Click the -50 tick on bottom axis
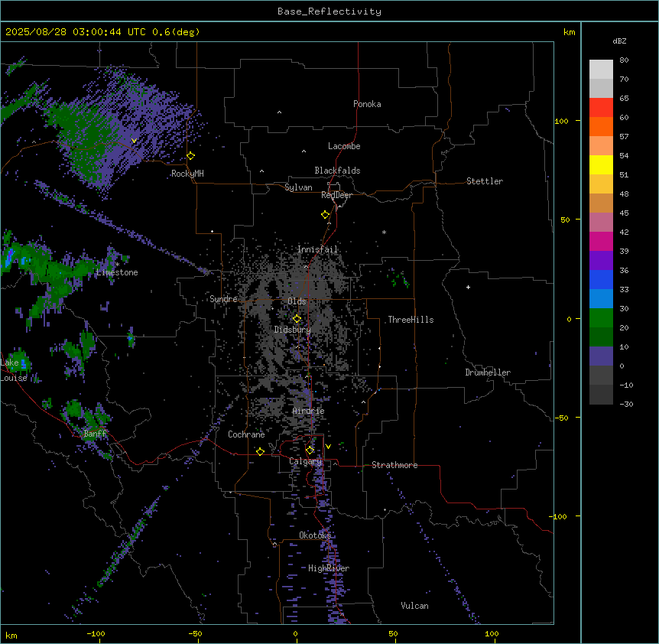The image size is (659, 644). tap(195, 633)
